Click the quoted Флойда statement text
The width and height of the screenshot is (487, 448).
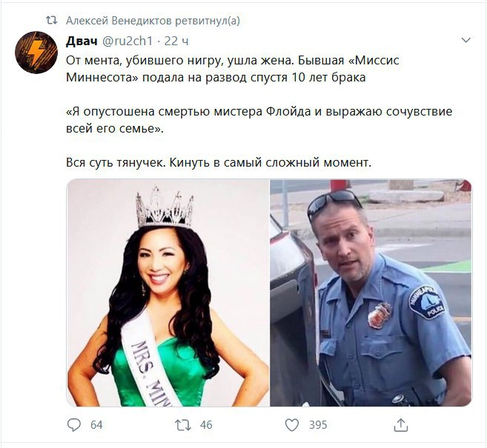(x=259, y=120)
